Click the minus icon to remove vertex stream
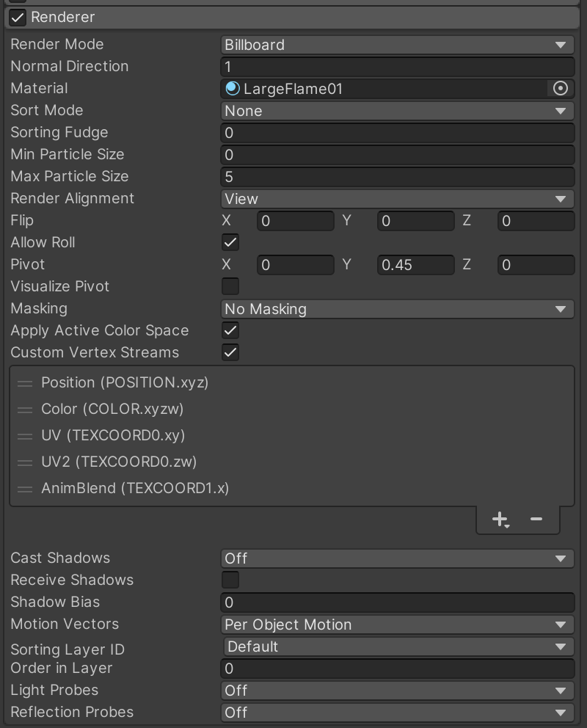The height and width of the screenshot is (728, 587). point(536,520)
